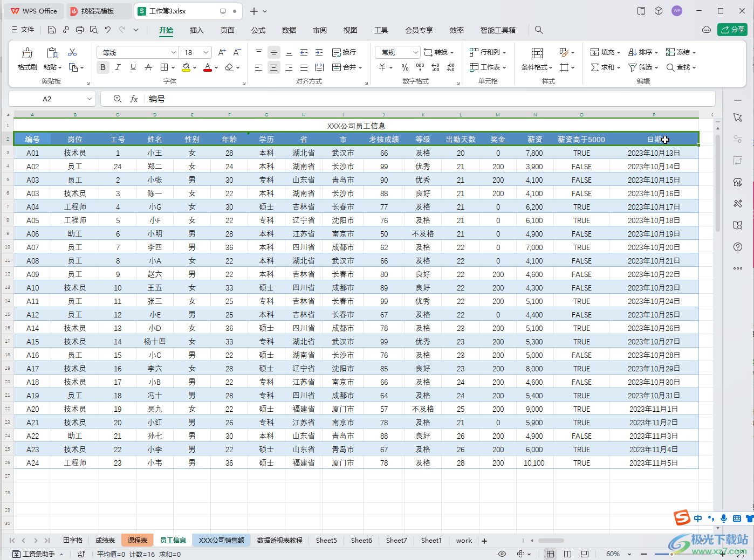
Task: Click the Decrease Decimal icon
Action: (x=450, y=67)
